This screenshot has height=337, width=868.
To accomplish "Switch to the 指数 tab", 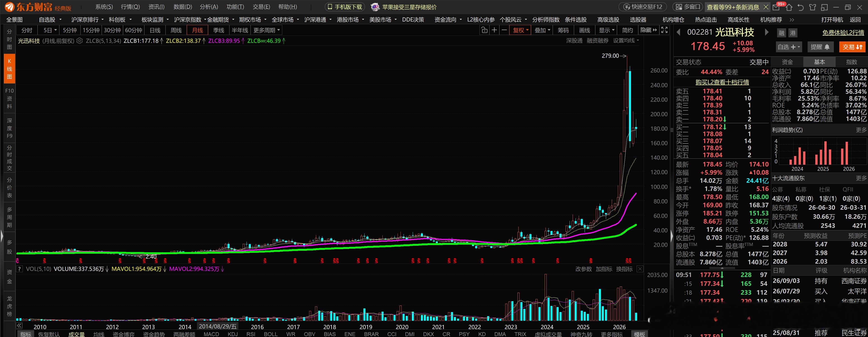I will 851,62.
